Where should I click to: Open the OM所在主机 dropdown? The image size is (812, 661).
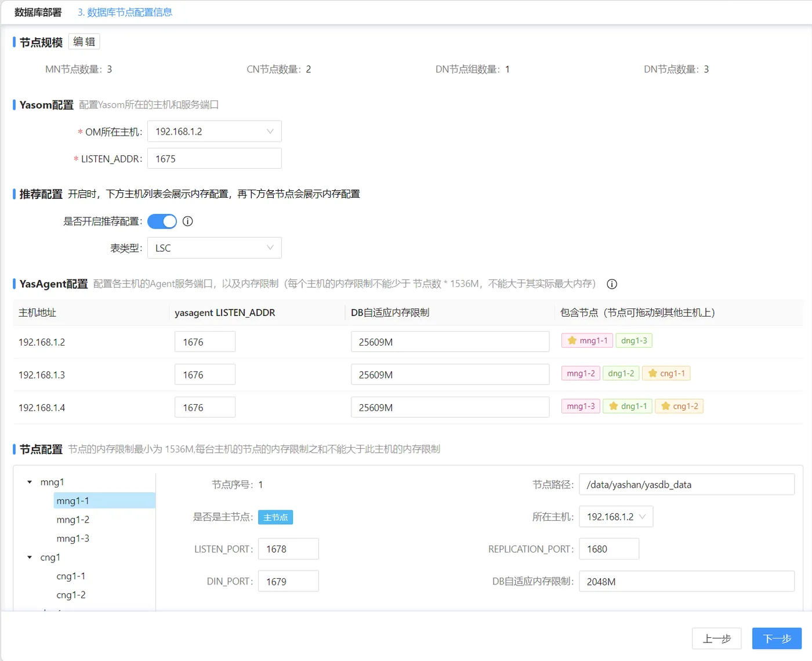pyautogui.click(x=215, y=132)
